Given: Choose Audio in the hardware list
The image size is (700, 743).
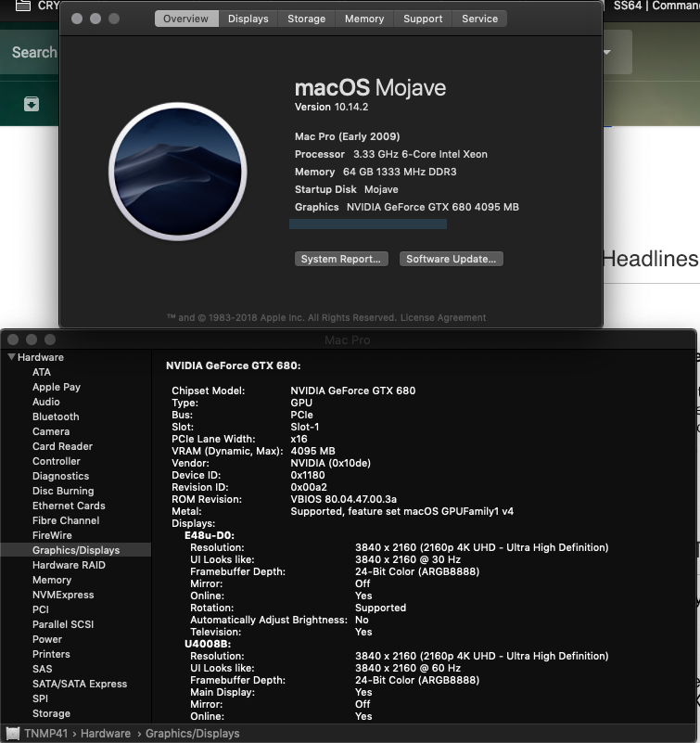Looking at the screenshot, I should [x=46, y=402].
